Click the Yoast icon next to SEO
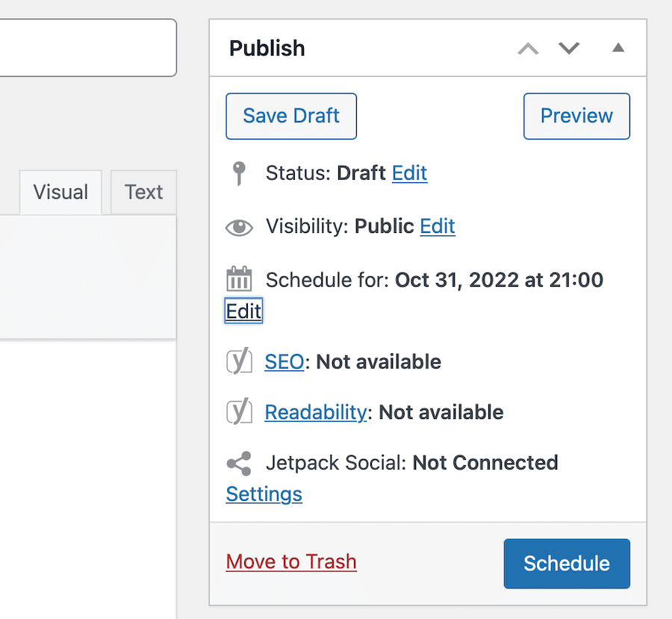 pyautogui.click(x=239, y=362)
